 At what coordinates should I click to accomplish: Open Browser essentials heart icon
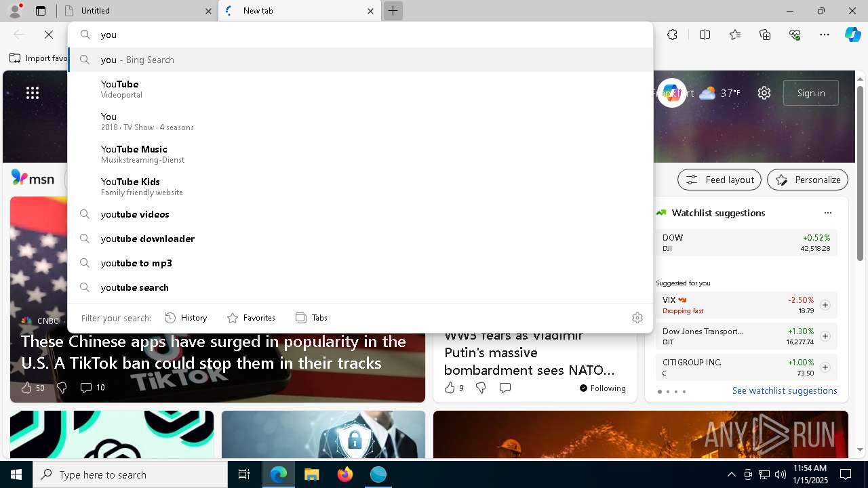click(795, 35)
